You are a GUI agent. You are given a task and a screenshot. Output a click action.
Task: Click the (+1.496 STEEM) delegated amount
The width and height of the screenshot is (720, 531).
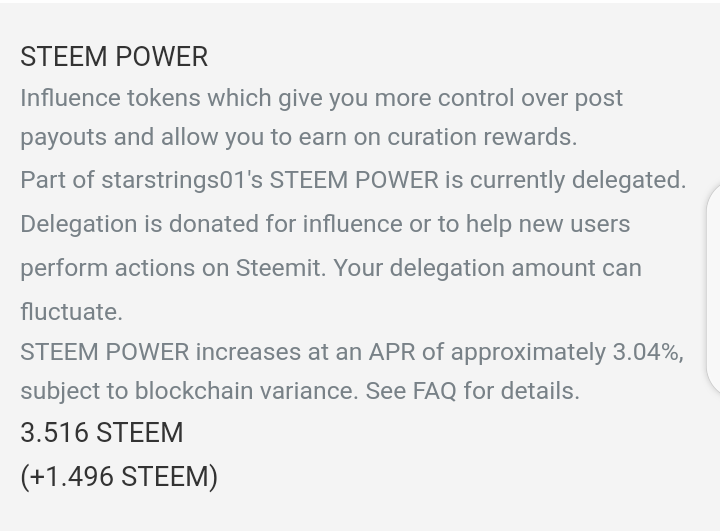(119, 476)
